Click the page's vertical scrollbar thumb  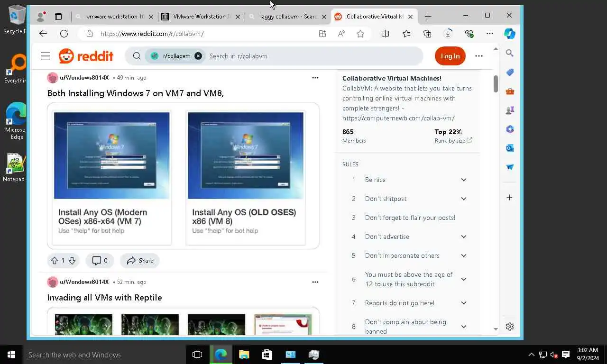pos(496,84)
